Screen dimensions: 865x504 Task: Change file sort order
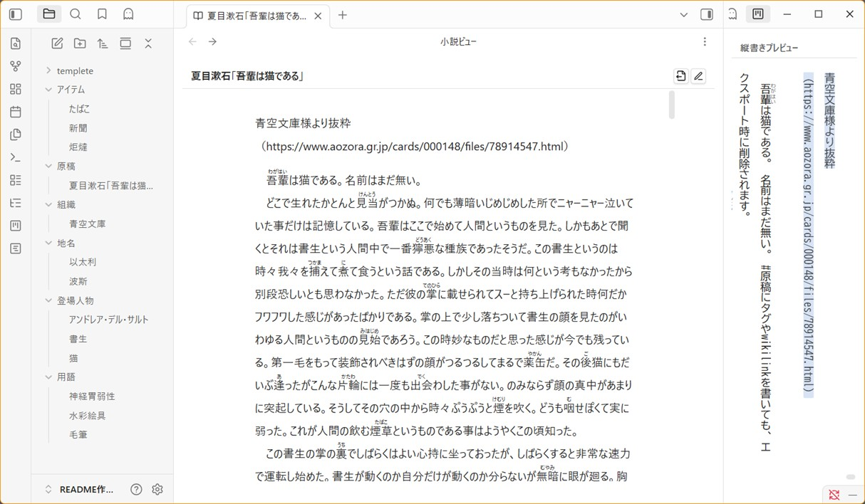[x=103, y=43]
